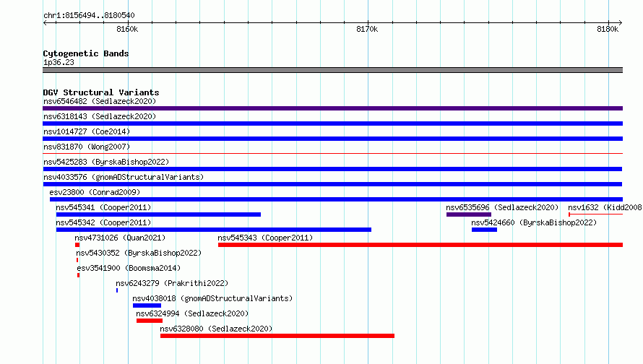The width and height of the screenshot is (643, 364).
Task: Open the nsv6318143 (Sedlazeck2020) label
Action: pos(100,116)
